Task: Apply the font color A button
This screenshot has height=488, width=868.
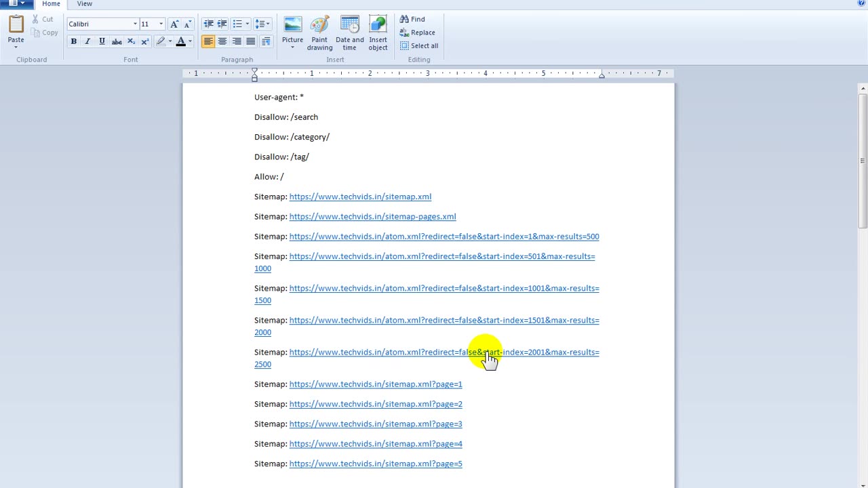Action: pos(180,41)
